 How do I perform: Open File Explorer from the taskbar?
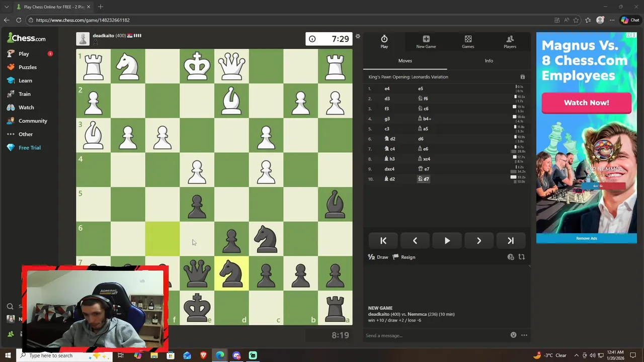click(x=154, y=356)
